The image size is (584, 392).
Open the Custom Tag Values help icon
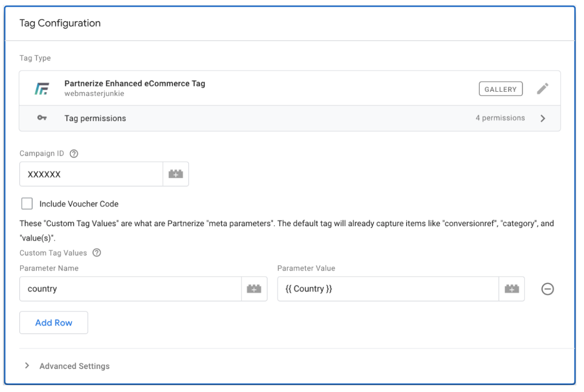(97, 253)
